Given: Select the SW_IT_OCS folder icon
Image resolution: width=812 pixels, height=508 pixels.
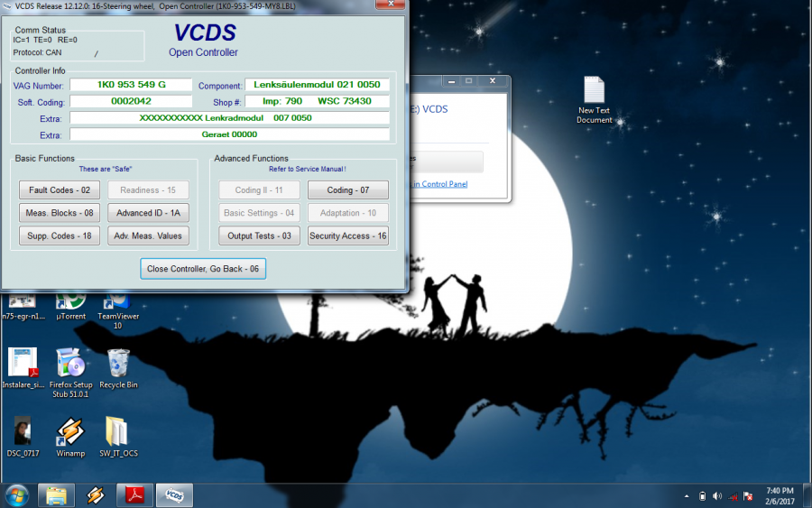Looking at the screenshot, I should [x=118, y=438].
